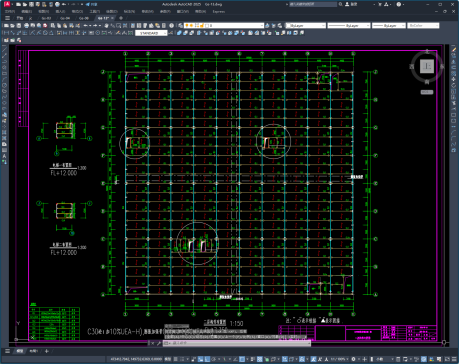The image size is (459, 364).
Task: Toggle layer on/off lightbulb in layer box
Action: [x=187, y=25]
